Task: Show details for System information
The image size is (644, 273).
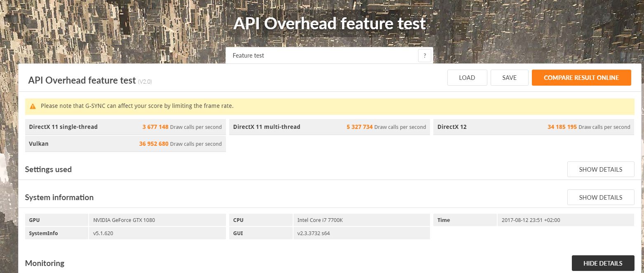Action: (600, 197)
